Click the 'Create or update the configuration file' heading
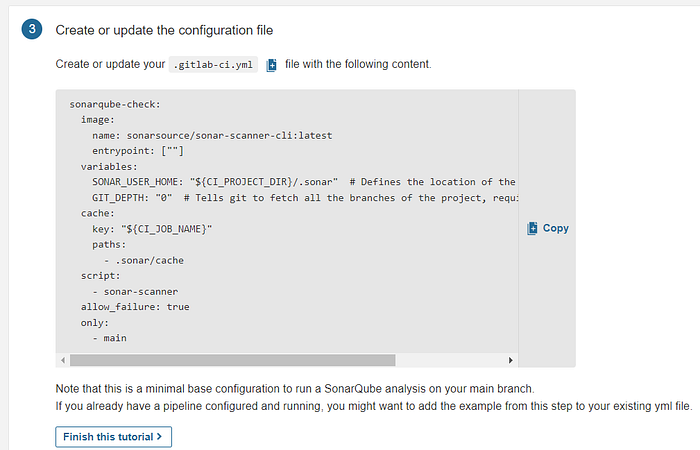The width and height of the screenshot is (700, 450). [x=164, y=30]
